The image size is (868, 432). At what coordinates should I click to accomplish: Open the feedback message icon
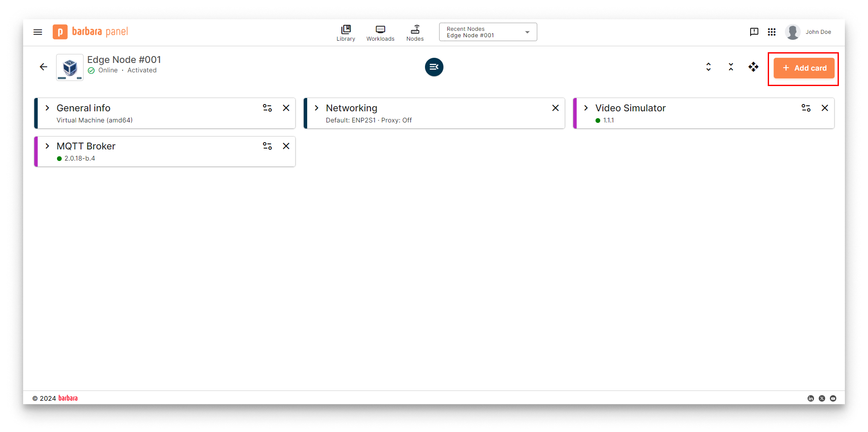coord(754,32)
